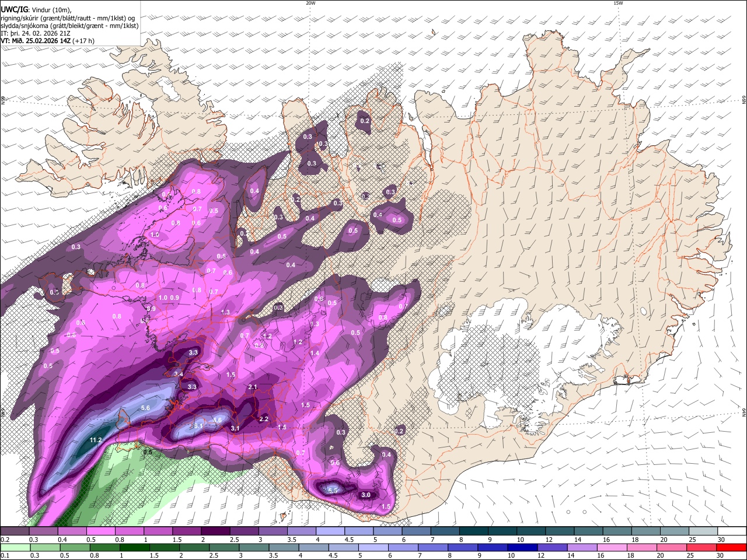
Task: Click the 3.4 value label on the map
Action: pos(179,374)
